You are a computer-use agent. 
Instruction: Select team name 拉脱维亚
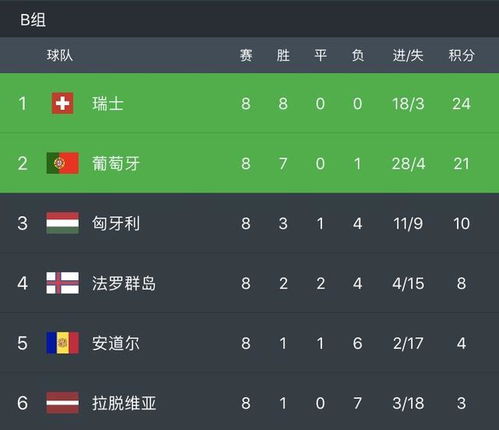[124, 403]
